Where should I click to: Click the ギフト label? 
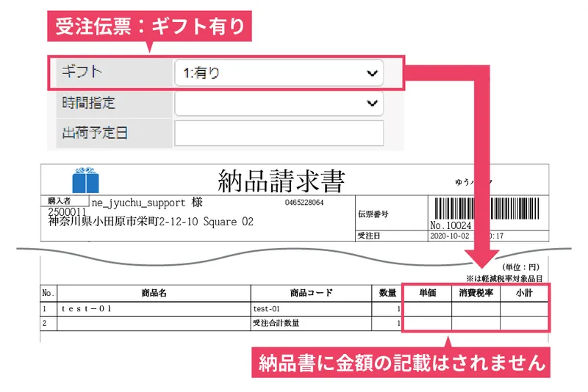tap(82, 71)
